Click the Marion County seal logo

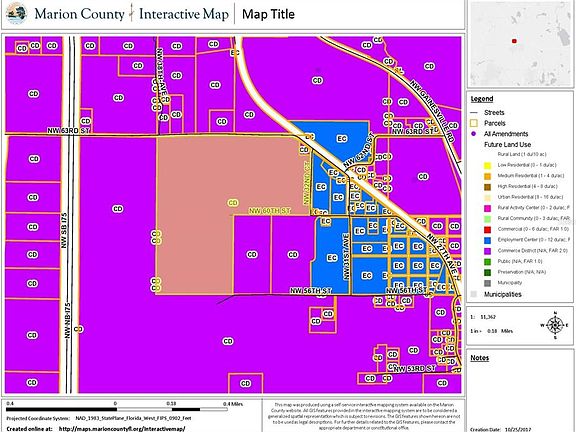tap(17, 14)
